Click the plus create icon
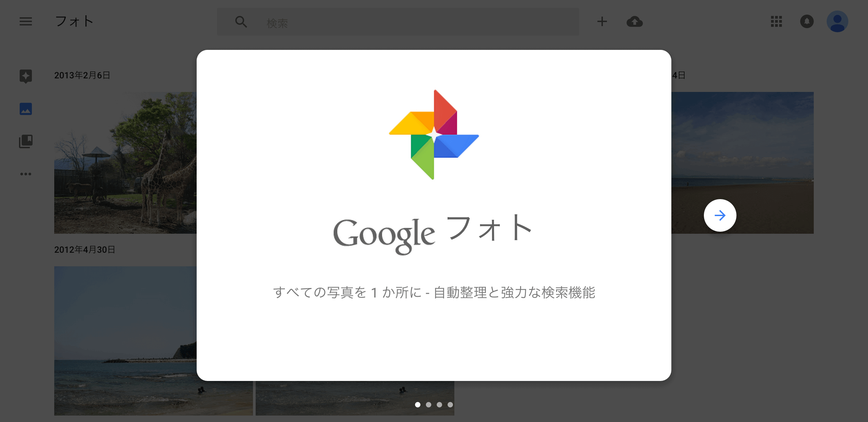The height and width of the screenshot is (422, 868). click(602, 22)
